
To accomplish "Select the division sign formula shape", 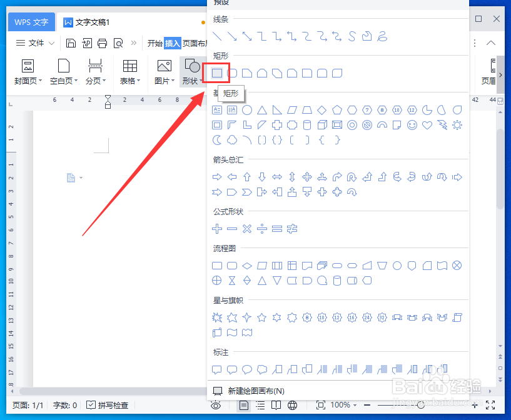I will click(x=262, y=229).
